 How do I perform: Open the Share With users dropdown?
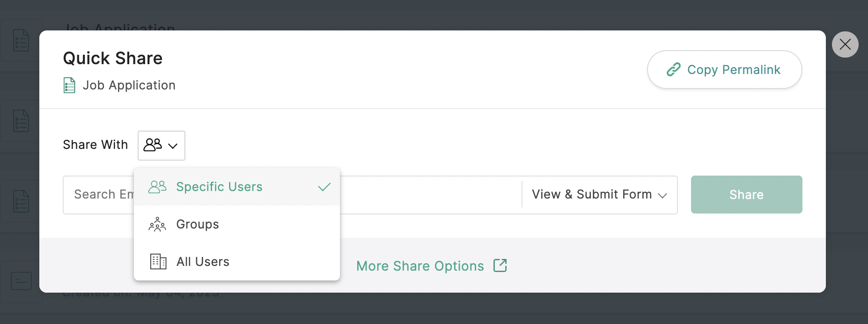(161, 146)
